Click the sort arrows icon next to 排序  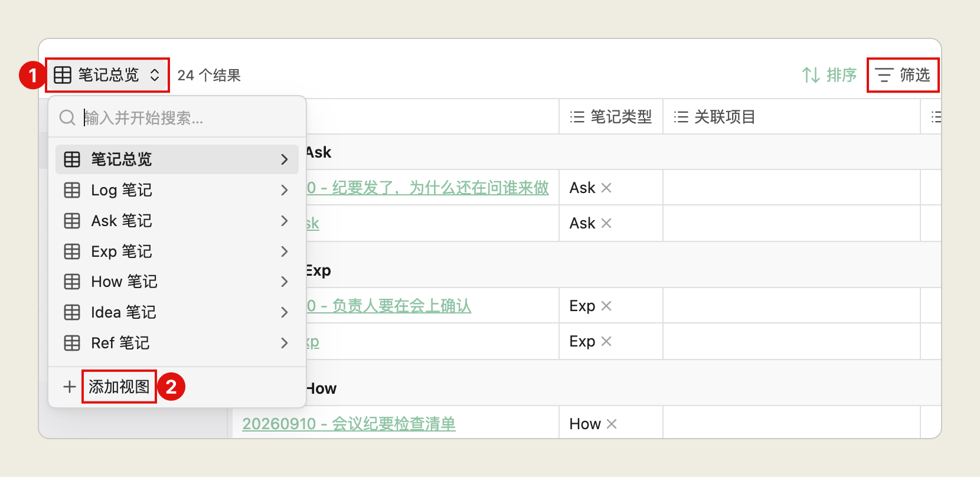[811, 75]
